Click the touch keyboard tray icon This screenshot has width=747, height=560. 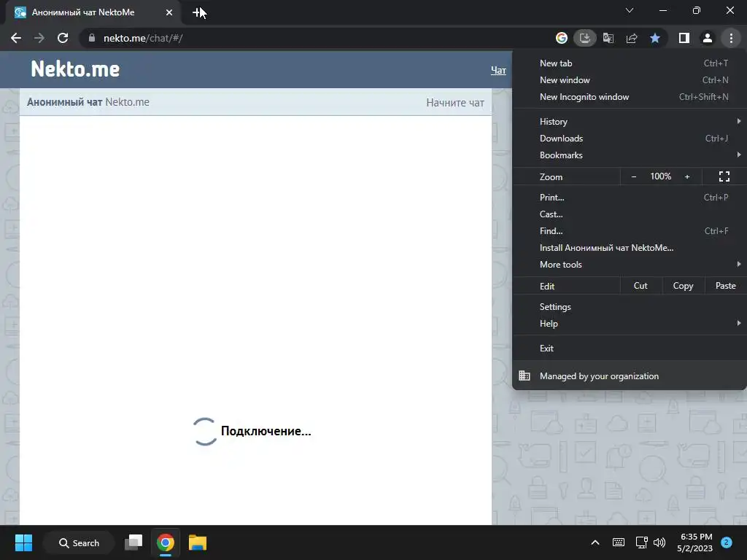[619, 542]
